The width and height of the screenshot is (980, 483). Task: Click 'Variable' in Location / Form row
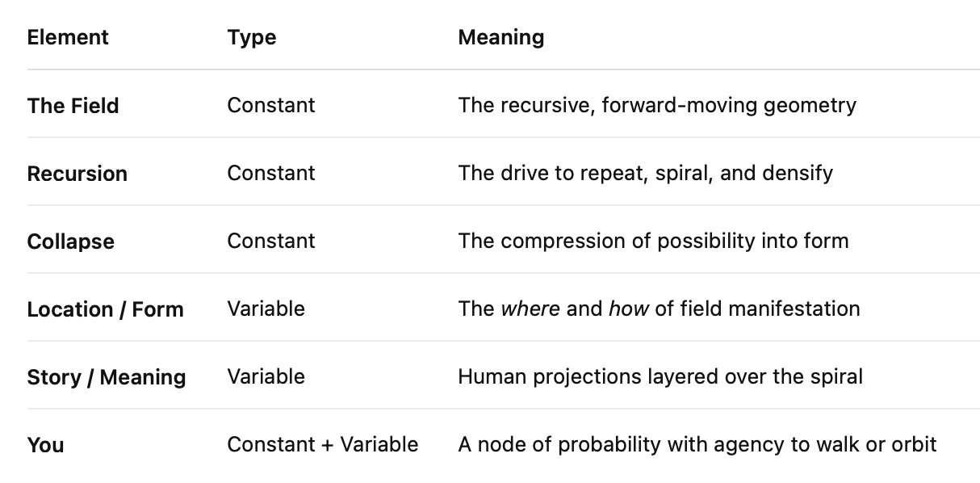[x=266, y=309]
